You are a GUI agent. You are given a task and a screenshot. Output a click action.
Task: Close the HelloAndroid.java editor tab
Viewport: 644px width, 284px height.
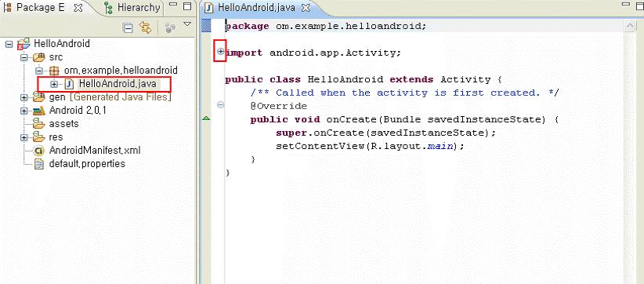pos(305,7)
